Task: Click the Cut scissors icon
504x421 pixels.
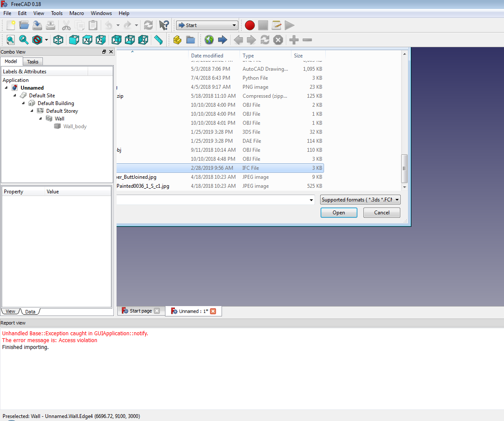Action: (x=66, y=25)
